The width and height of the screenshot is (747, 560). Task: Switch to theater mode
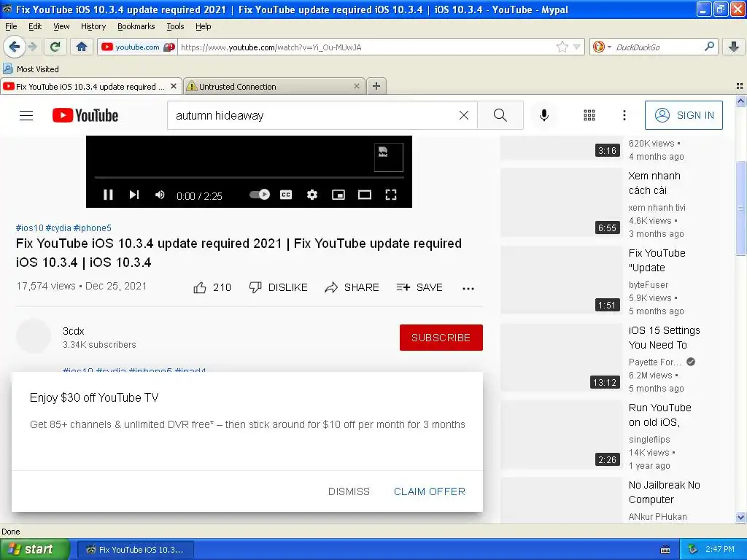[365, 194]
